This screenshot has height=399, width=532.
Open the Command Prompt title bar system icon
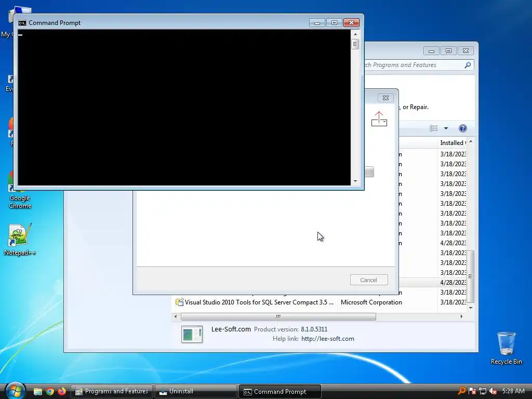pyautogui.click(x=22, y=23)
